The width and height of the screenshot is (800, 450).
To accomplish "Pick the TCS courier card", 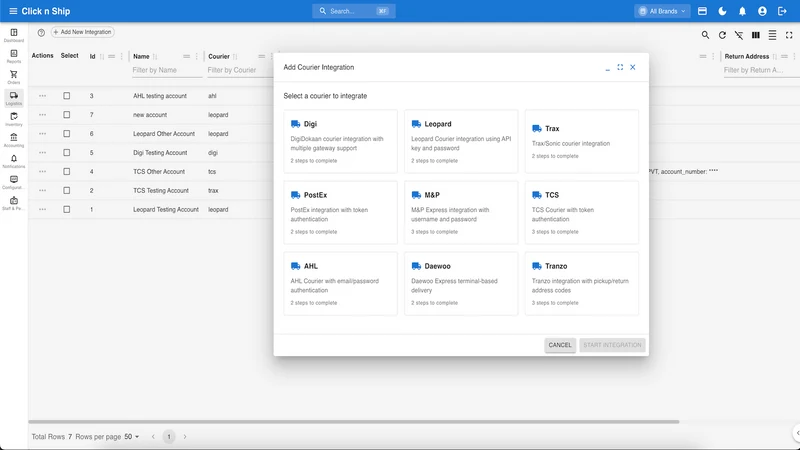I will 582,212.
